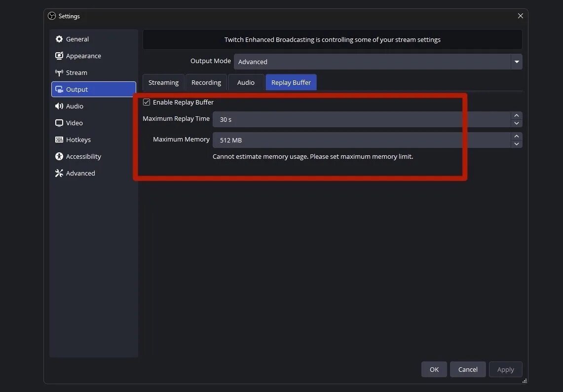
Task: Click the Maximum Memory label
Action: (x=181, y=140)
